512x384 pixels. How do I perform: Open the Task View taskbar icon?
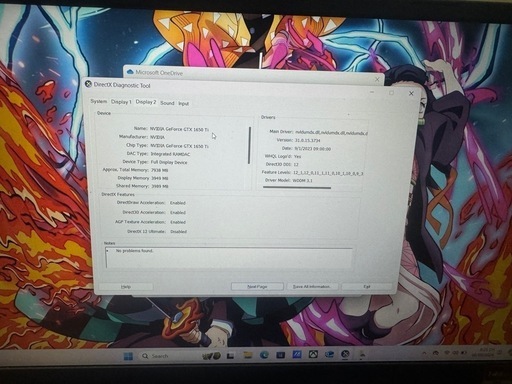point(230,356)
